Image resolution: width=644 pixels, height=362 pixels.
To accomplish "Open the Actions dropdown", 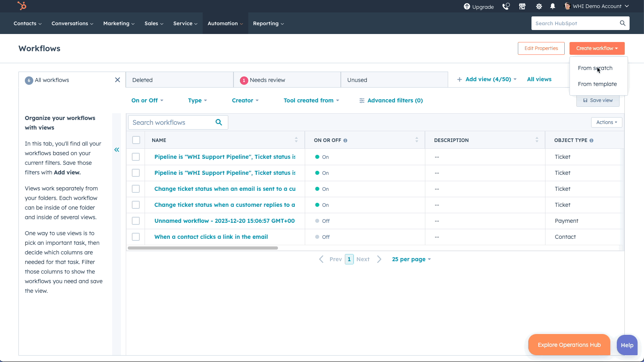I will pyautogui.click(x=606, y=122).
